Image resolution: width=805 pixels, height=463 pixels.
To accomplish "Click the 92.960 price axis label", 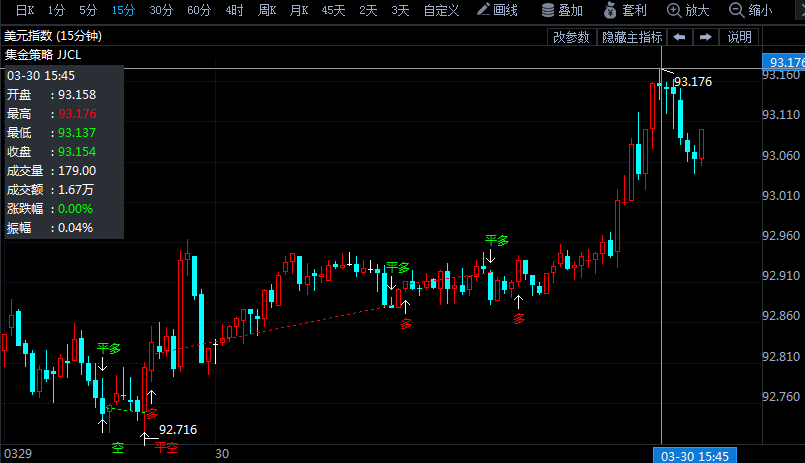I will click(781, 236).
